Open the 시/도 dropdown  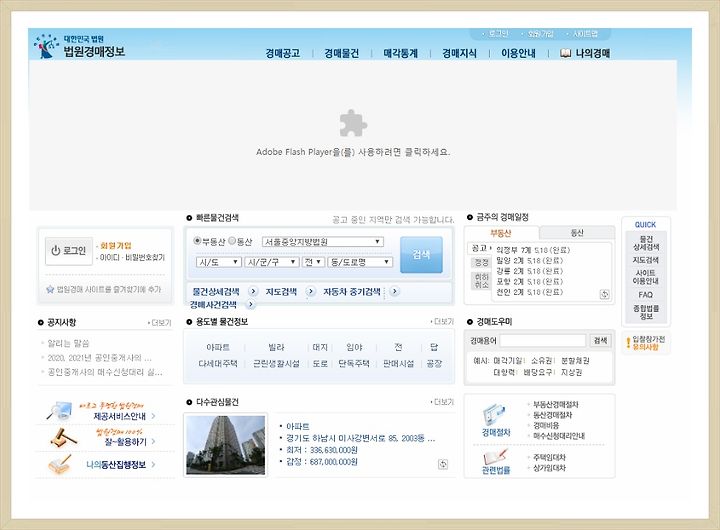(219, 262)
